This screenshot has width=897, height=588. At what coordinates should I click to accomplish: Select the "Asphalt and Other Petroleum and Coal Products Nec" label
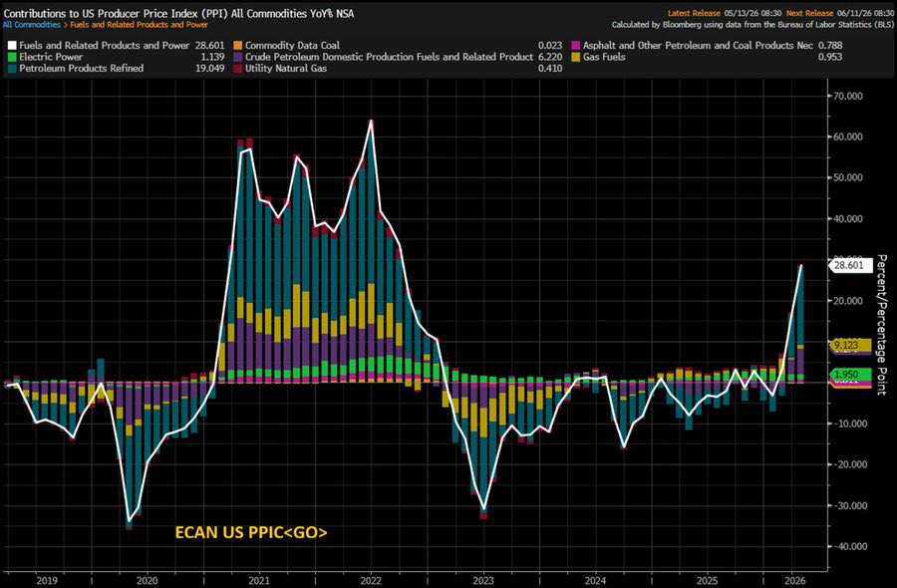[698, 45]
